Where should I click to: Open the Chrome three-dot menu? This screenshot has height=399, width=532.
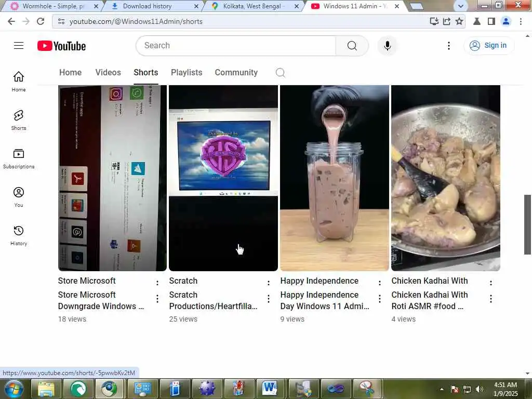pyautogui.click(x=521, y=21)
